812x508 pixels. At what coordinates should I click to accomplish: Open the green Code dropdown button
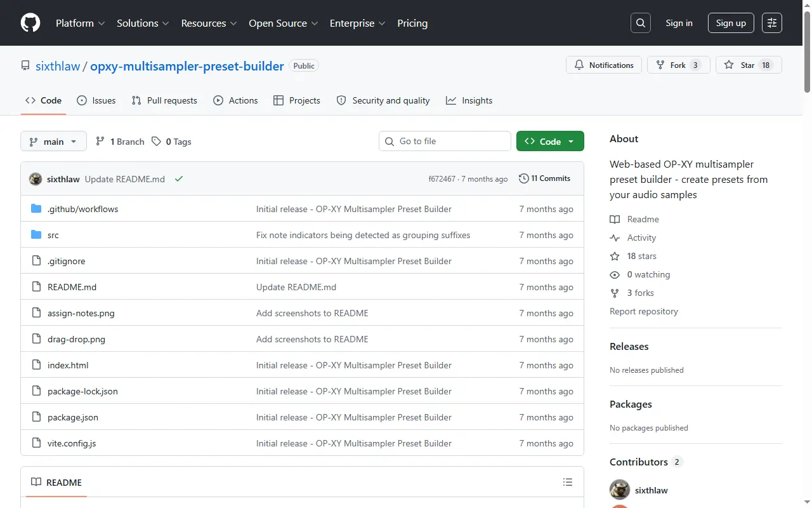[550, 141]
